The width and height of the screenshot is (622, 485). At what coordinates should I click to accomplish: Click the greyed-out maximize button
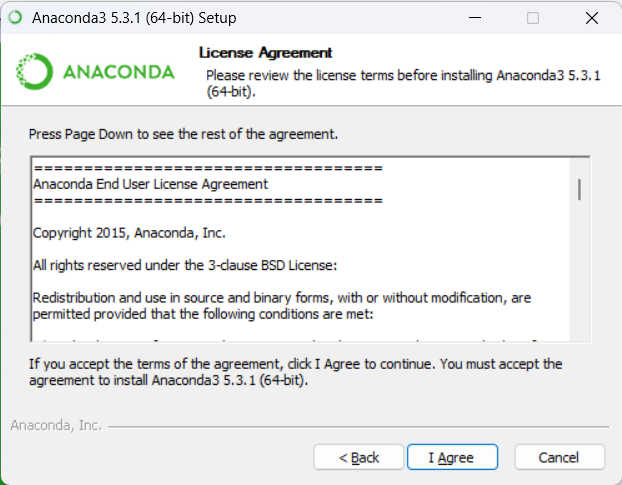533,18
